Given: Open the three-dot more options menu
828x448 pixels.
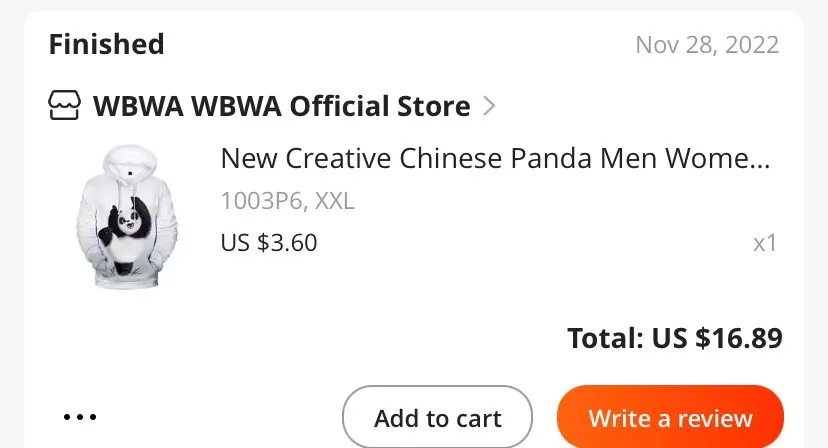Looking at the screenshot, I should [x=80, y=416].
